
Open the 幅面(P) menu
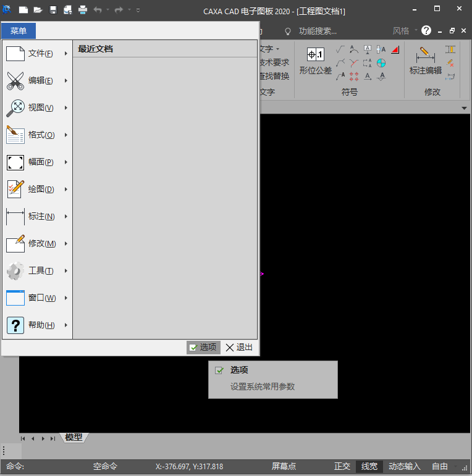(37, 162)
